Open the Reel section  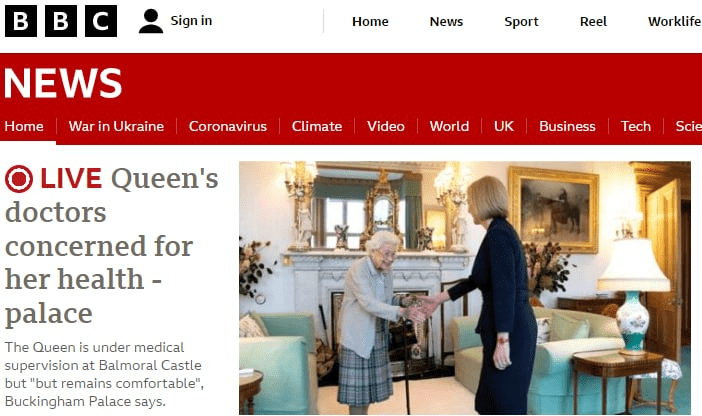pos(594,21)
